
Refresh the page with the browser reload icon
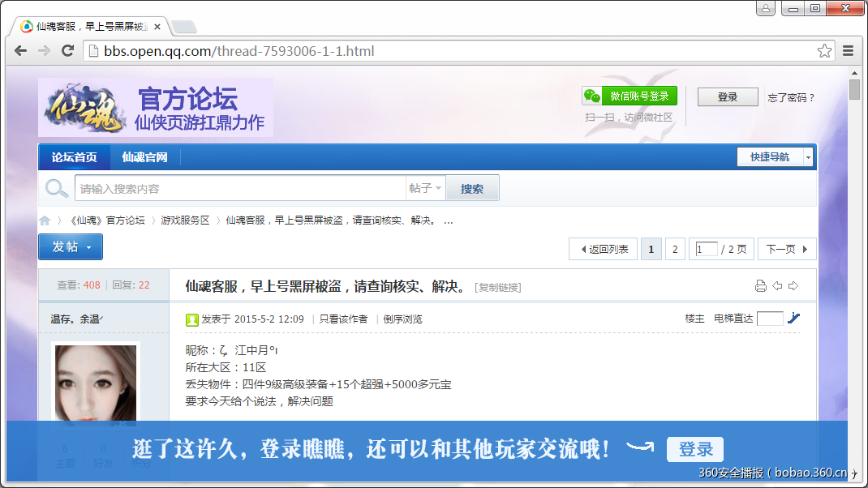67,50
